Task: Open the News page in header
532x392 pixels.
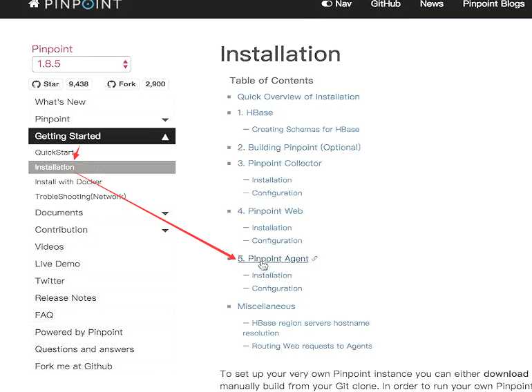Action: click(432, 3)
